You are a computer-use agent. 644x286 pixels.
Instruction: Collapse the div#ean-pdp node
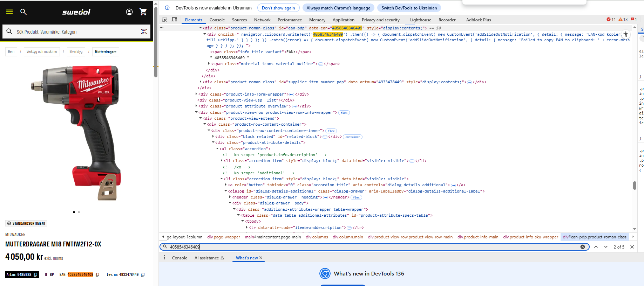pyautogui.click(x=201, y=28)
